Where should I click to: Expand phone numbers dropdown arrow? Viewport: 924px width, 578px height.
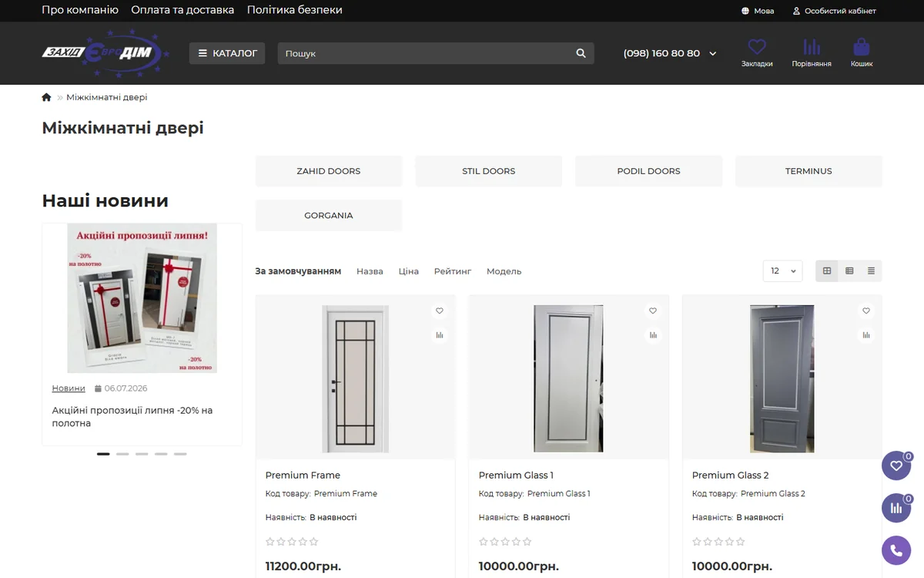pos(713,54)
